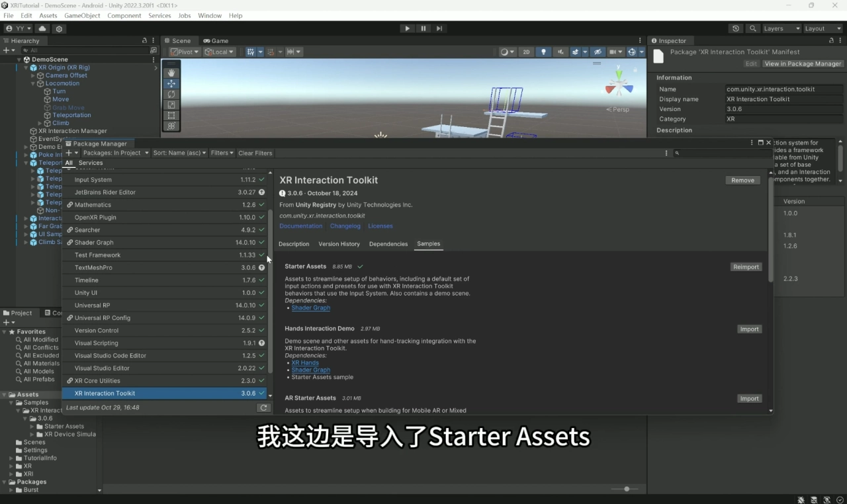Collapse Locomotion in Hierarchy
Viewport: 847px width, 504px height.
point(33,83)
